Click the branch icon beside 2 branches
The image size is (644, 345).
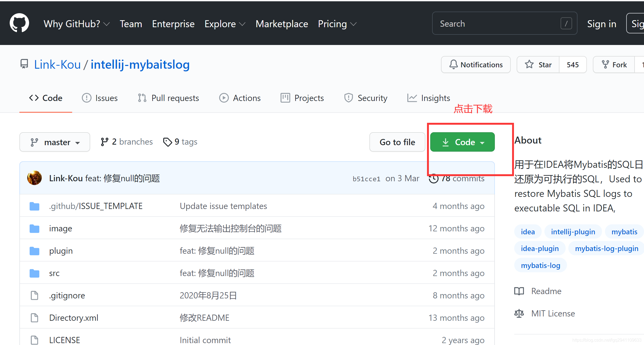[x=104, y=142]
